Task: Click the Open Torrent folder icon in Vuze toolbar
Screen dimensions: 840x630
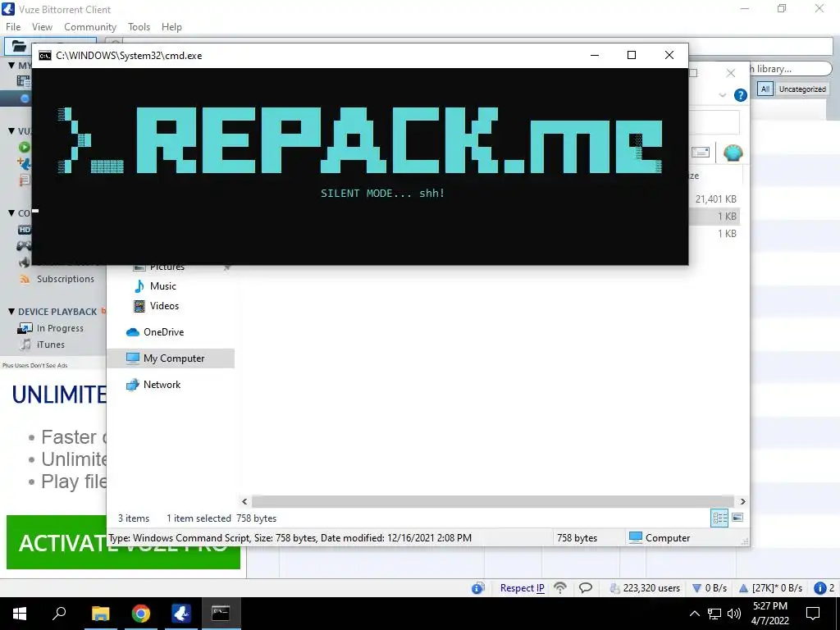Action: (19, 46)
